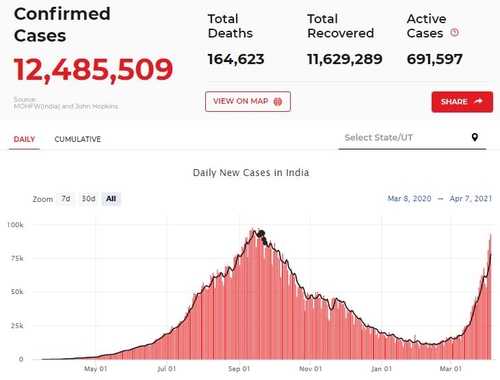The image size is (500, 380).
Task: Click the 50k y-axis label
Action: [x=17, y=292]
